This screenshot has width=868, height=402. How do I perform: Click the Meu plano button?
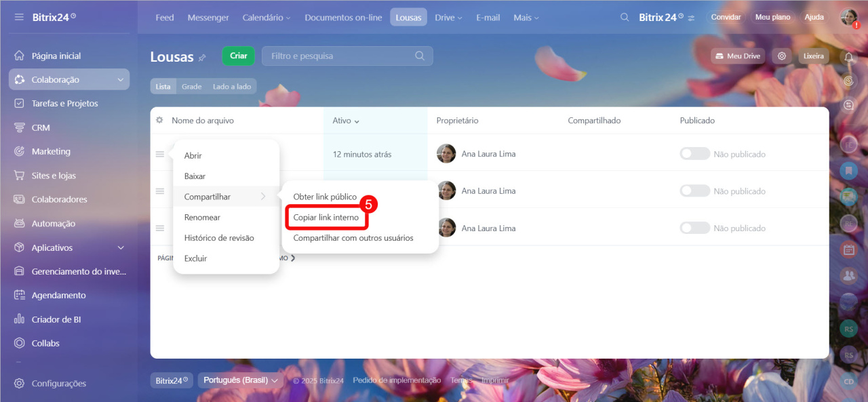[772, 17]
